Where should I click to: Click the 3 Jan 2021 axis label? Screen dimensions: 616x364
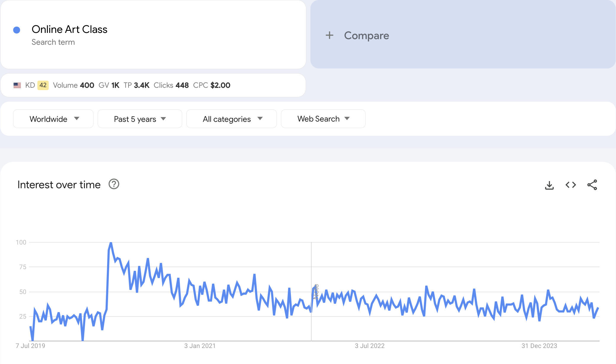pyautogui.click(x=200, y=346)
